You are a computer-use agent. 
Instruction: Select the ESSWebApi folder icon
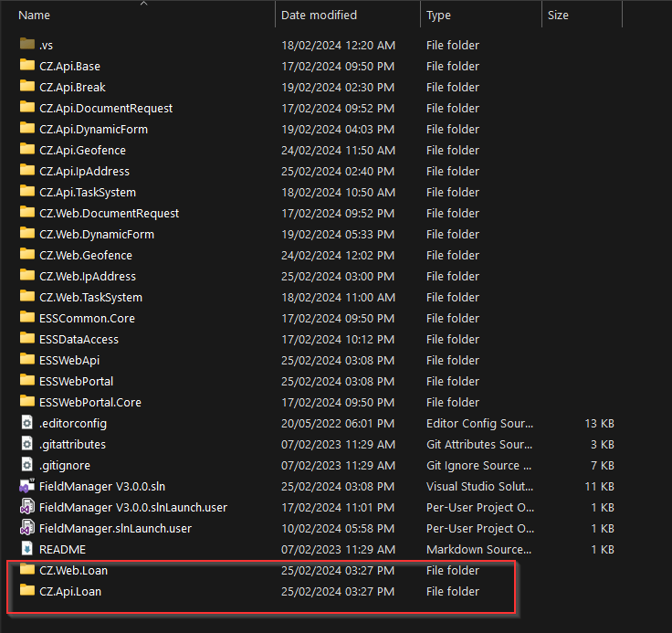[x=27, y=359]
